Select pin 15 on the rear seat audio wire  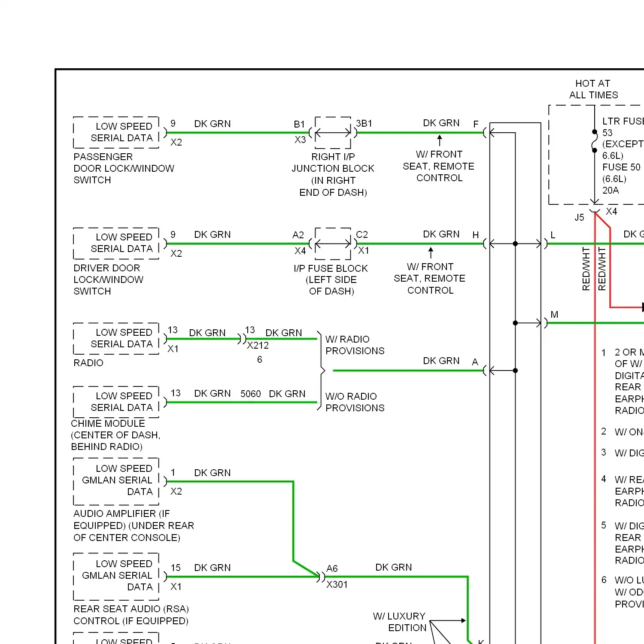point(176,568)
